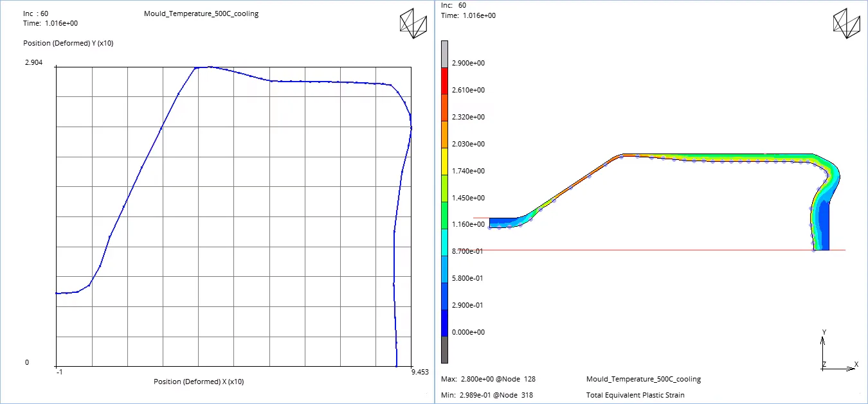The width and height of the screenshot is (868, 404).
Task: Select legend value 2.900e-01
Action: 468,306
